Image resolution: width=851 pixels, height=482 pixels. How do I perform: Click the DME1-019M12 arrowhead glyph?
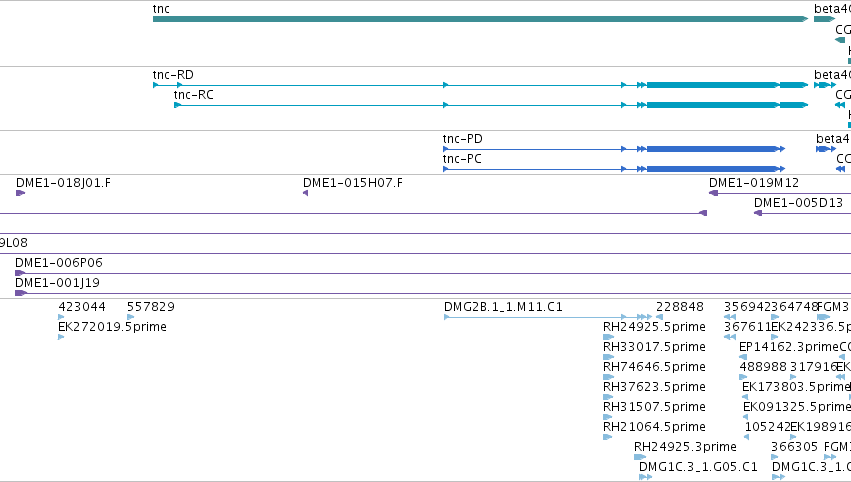[714, 193]
